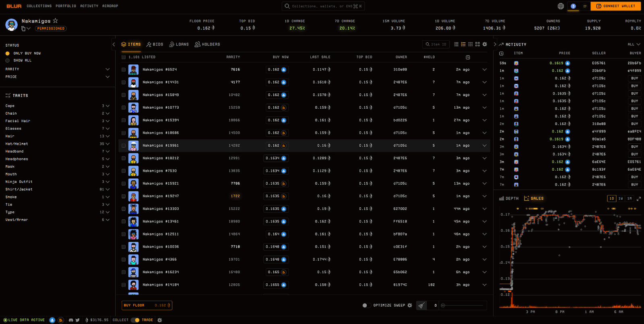Open the Portfolio nav item
This screenshot has height=324, width=644.
[66, 6]
